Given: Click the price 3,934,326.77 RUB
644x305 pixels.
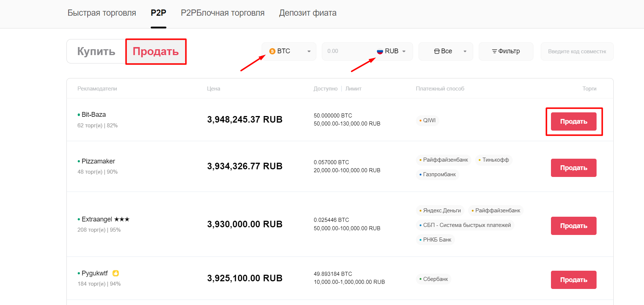Looking at the screenshot, I should pos(245,166).
